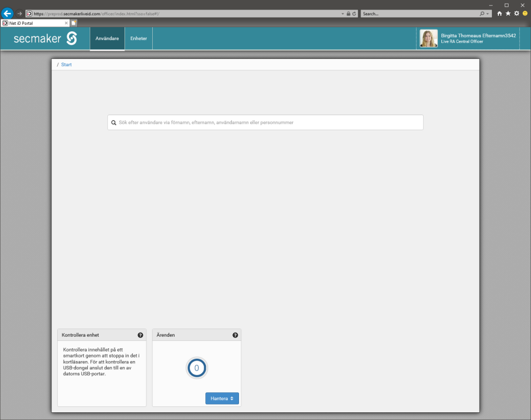Click the browser forward arrow button

(19, 13)
